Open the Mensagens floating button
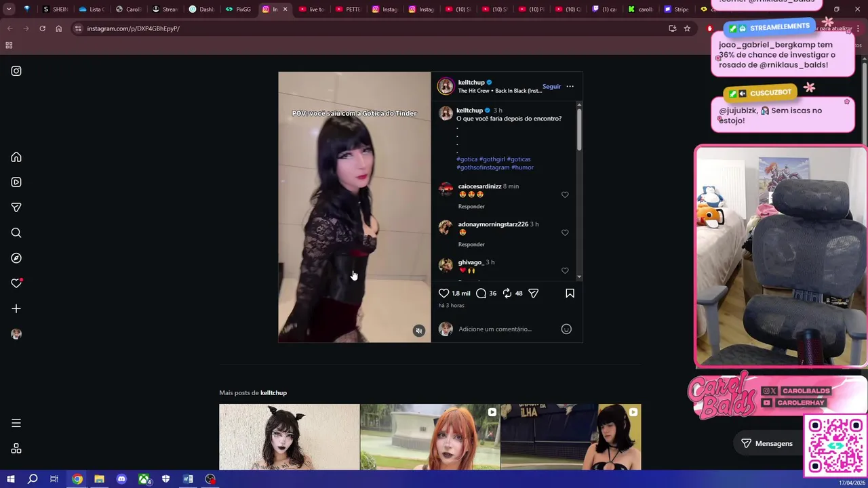Viewport: 868px width, 488px height. [x=766, y=443]
